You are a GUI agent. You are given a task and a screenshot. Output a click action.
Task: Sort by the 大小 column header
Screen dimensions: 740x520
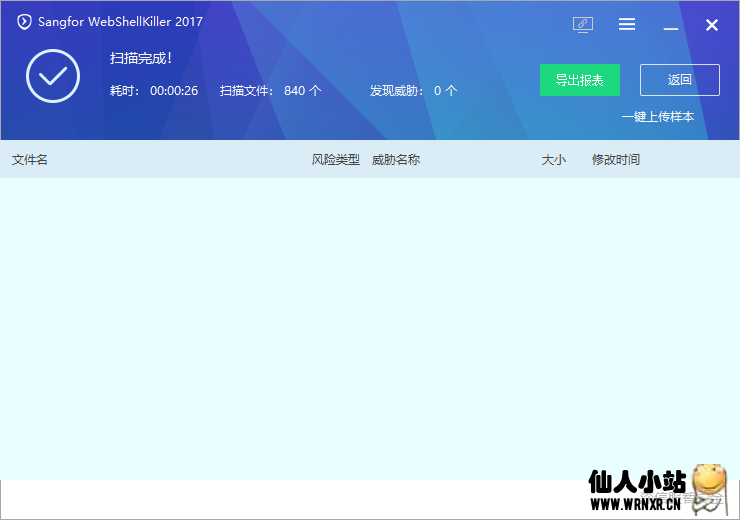coord(554,159)
